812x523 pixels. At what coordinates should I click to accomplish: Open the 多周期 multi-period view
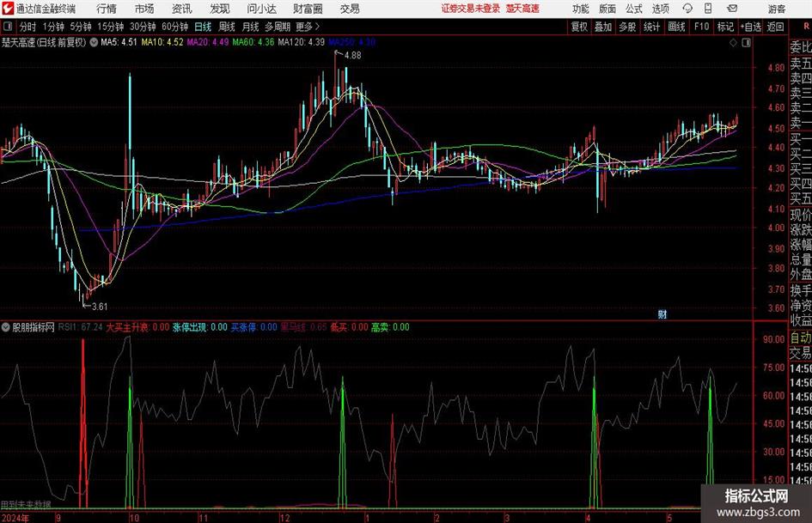click(x=278, y=27)
